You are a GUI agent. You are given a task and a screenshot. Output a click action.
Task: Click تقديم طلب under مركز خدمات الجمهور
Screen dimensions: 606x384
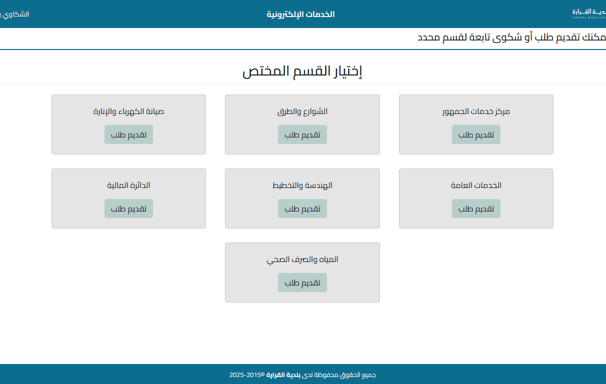(476, 134)
